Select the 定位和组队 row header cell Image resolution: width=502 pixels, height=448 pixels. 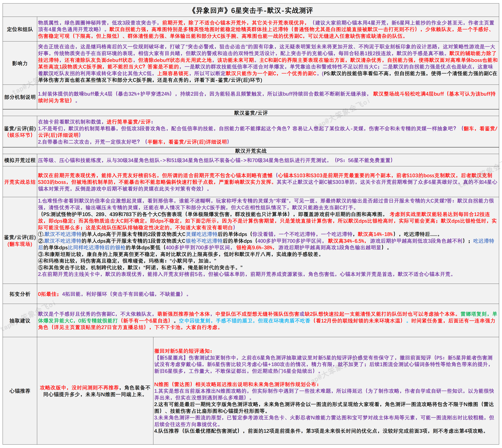coord(20,29)
